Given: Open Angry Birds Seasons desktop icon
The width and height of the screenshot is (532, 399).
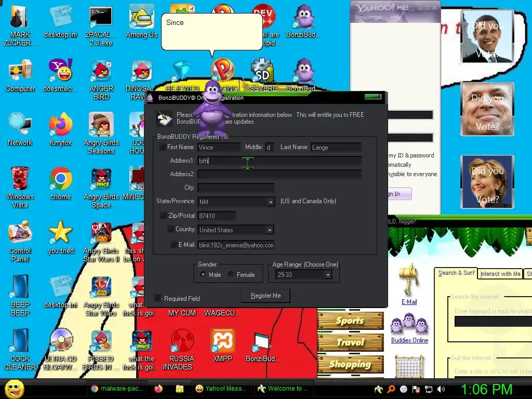Looking at the screenshot, I should [x=101, y=134].
